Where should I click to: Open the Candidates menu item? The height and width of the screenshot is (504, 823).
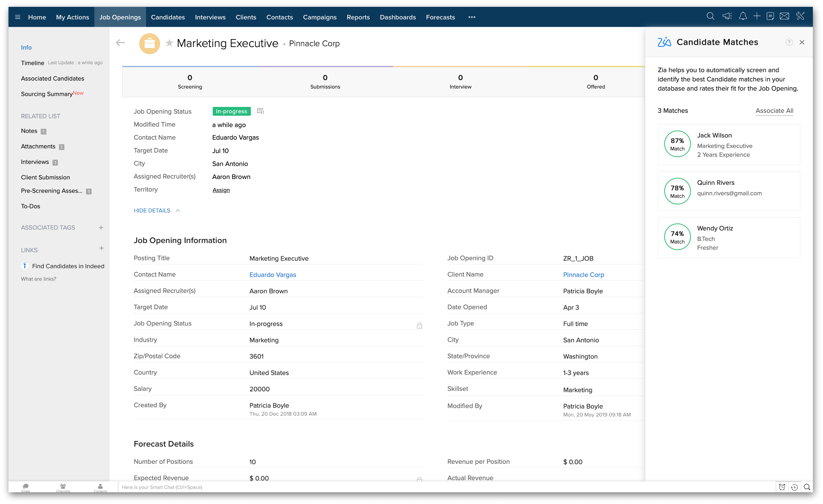click(x=168, y=16)
